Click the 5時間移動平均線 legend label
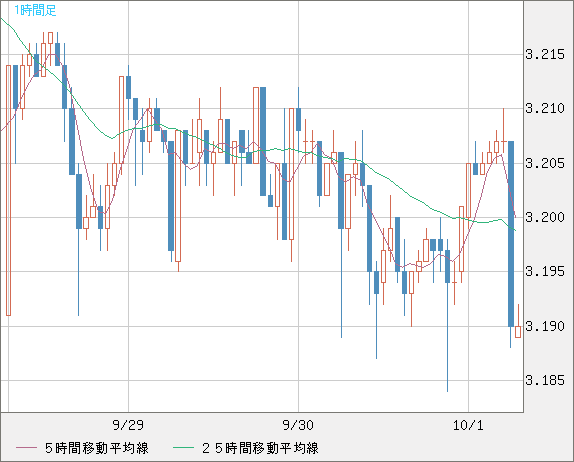Screen dimensions: 574x462 coord(97,448)
